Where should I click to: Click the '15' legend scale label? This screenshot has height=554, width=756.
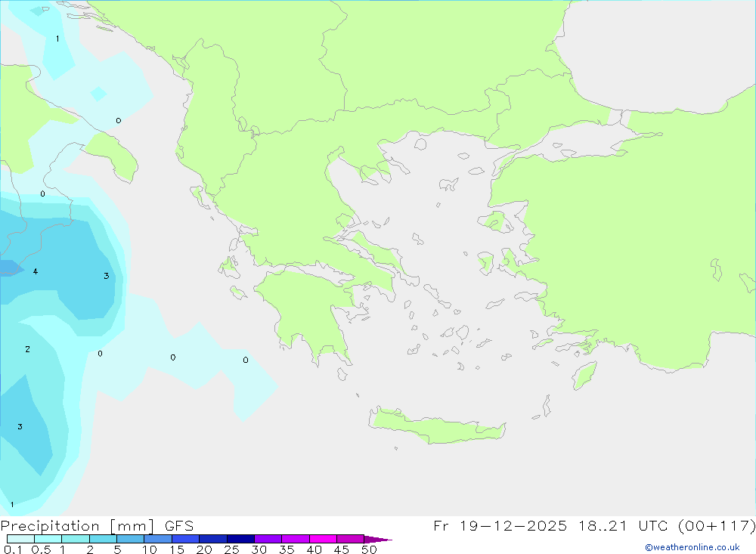coord(177,549)
